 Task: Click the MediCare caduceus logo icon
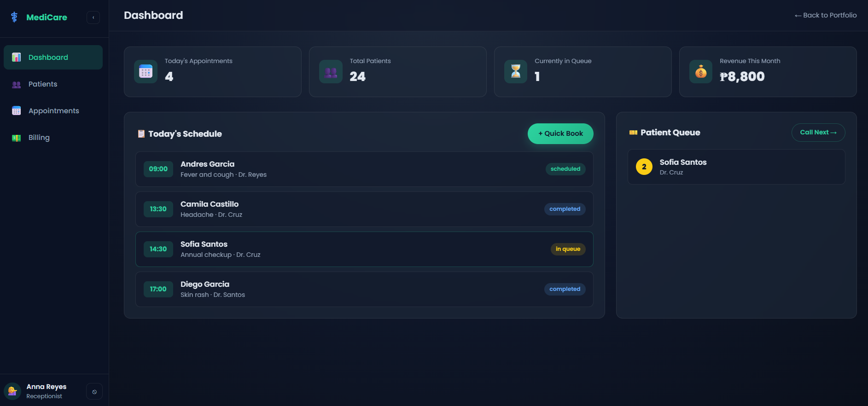(14, 17)
